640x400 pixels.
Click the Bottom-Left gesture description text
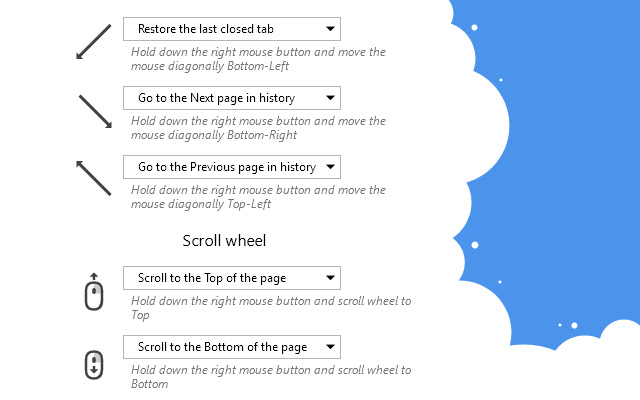[x=257, y=59]
